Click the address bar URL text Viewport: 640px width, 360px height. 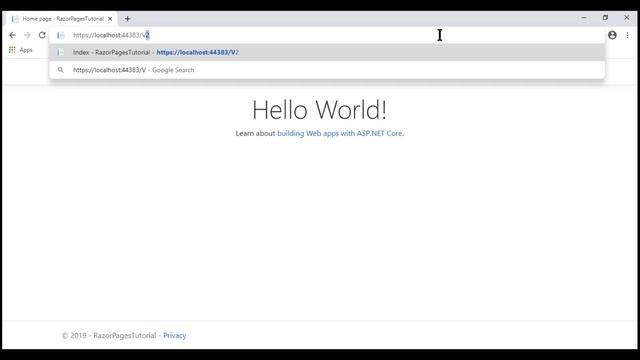click(x=111, y=35)
